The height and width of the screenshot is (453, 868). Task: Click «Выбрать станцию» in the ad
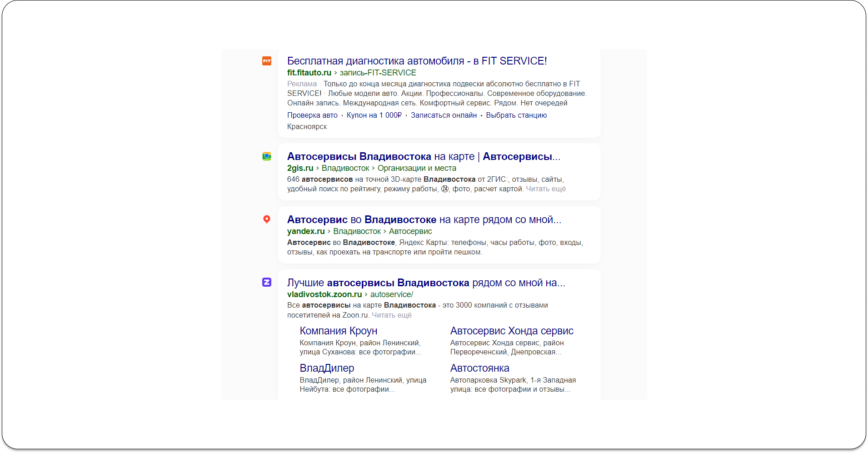click(x=516, y=115)
